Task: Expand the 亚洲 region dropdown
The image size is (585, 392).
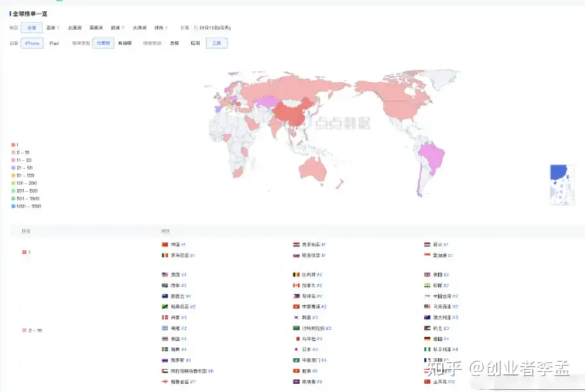Action: click(x=53, y=28)
